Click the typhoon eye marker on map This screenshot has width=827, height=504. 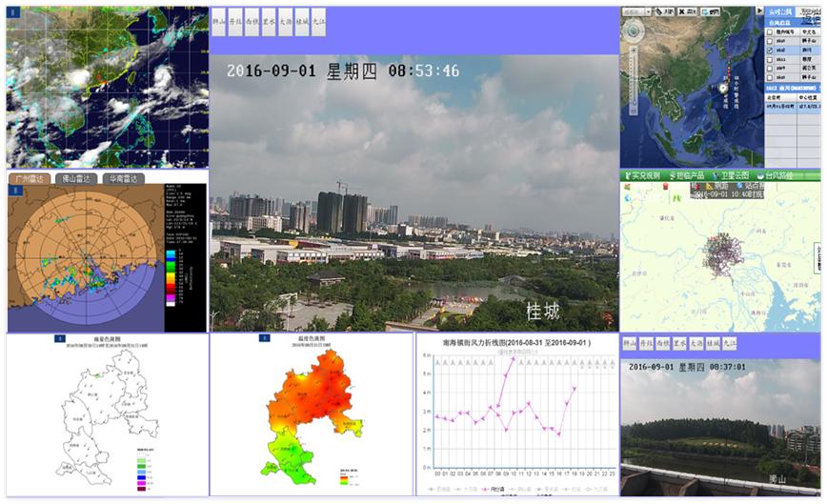(x=724, y=90)
